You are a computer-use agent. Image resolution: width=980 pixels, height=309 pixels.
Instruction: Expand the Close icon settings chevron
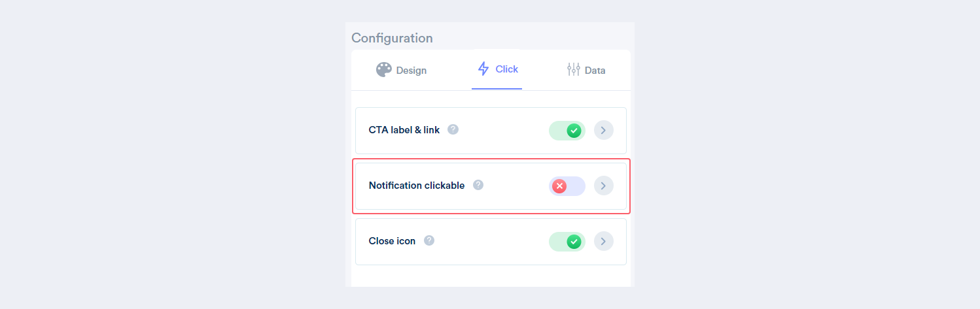tap(603, 242)
